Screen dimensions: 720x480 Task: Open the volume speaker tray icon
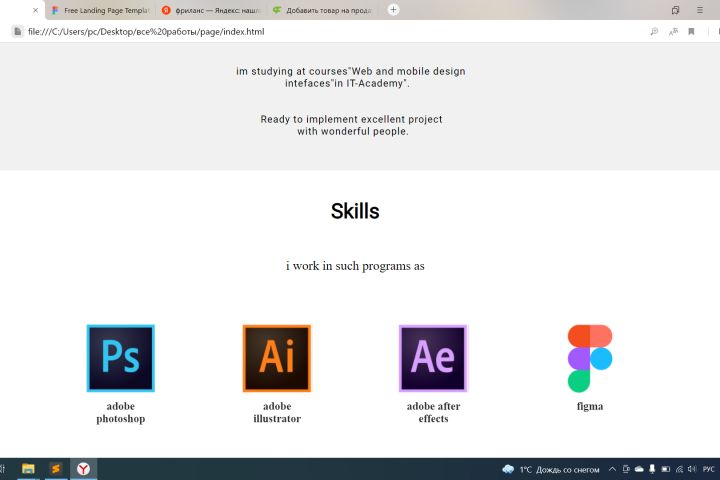point(692,469)
